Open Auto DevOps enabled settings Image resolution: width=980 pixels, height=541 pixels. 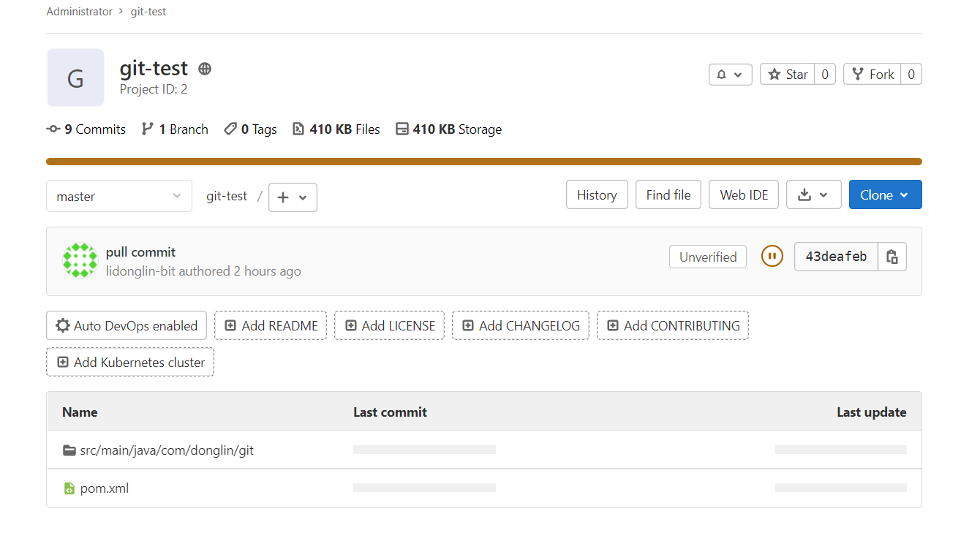tap(127, 325)
